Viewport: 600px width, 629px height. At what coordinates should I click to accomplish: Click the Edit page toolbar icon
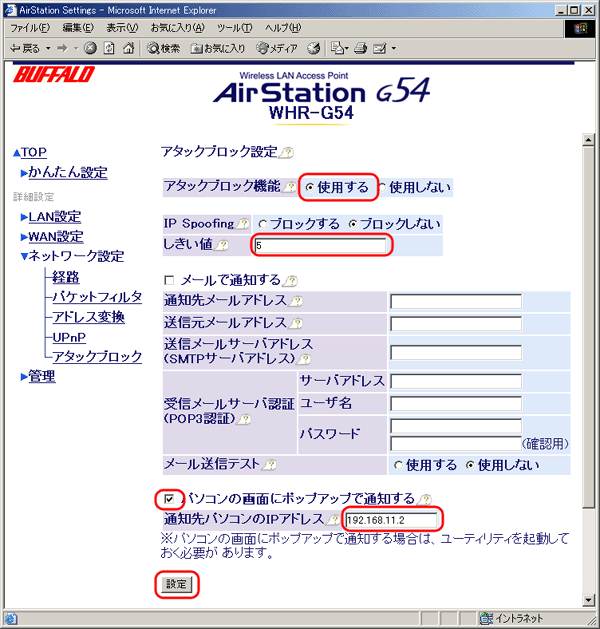379,49
